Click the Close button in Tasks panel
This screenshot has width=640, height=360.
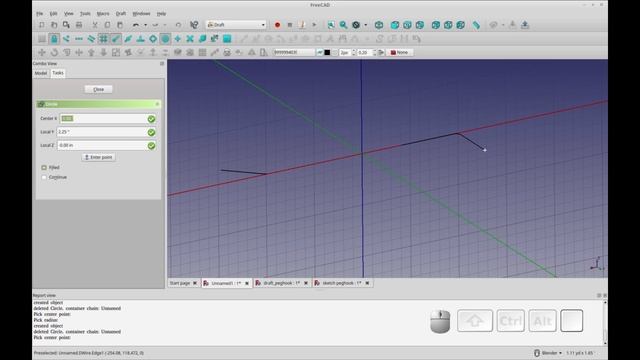pos(98,89)
